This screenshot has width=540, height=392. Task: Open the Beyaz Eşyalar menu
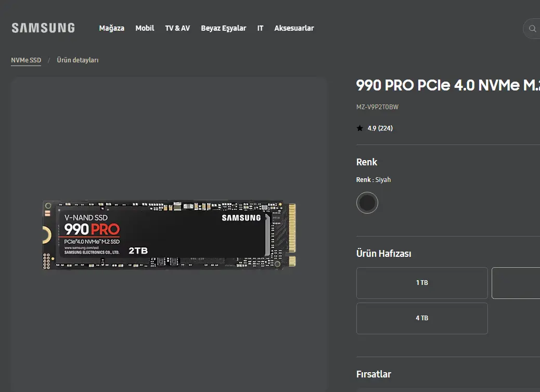[224, 28]
